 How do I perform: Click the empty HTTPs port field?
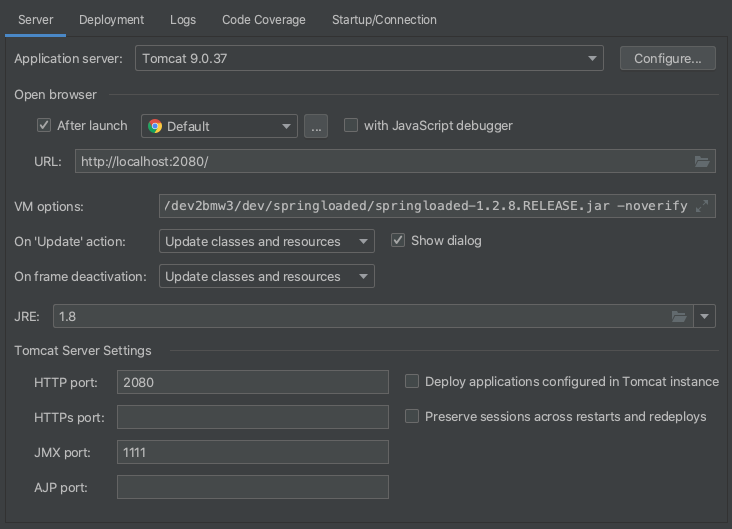pos(253,417)
